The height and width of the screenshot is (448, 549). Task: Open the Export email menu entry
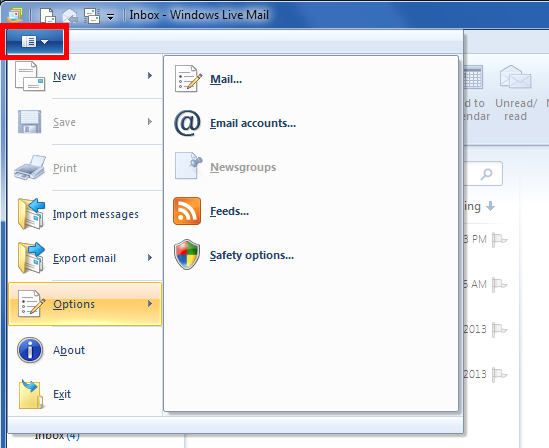(x=85, y=258)
